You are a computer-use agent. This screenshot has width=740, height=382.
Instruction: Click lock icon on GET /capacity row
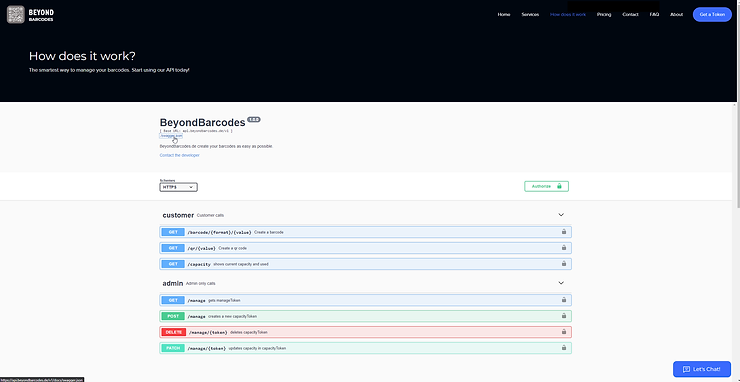click(563, 264)
